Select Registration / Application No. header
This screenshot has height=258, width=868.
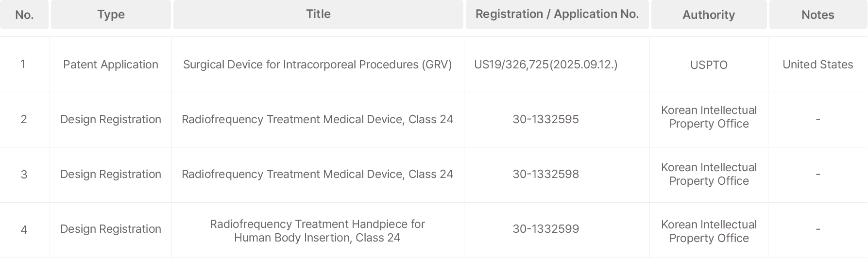click(557, 15)
